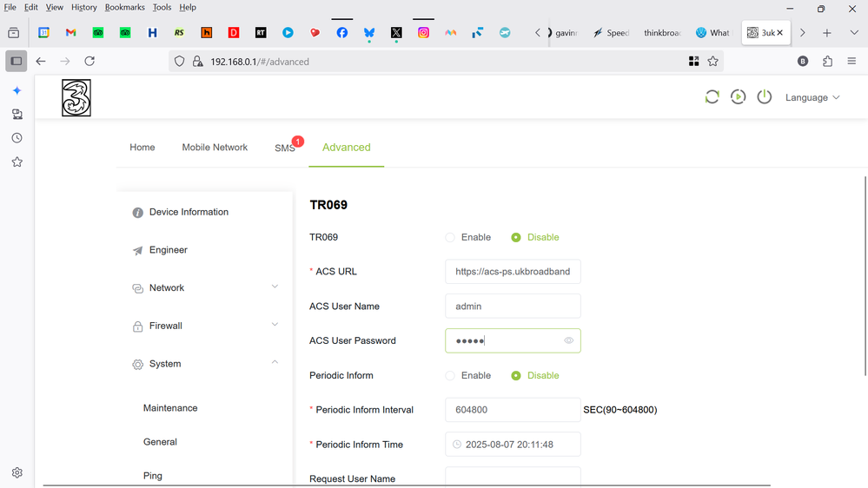This screenshot has height=488, width=868.
Task: Open the red heart pinned tab
Action: pos(315,33)
